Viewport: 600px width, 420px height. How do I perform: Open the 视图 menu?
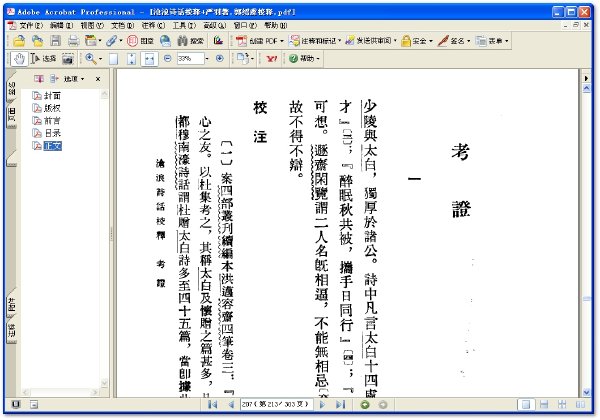pyautogui.click(x=92, y=25)
